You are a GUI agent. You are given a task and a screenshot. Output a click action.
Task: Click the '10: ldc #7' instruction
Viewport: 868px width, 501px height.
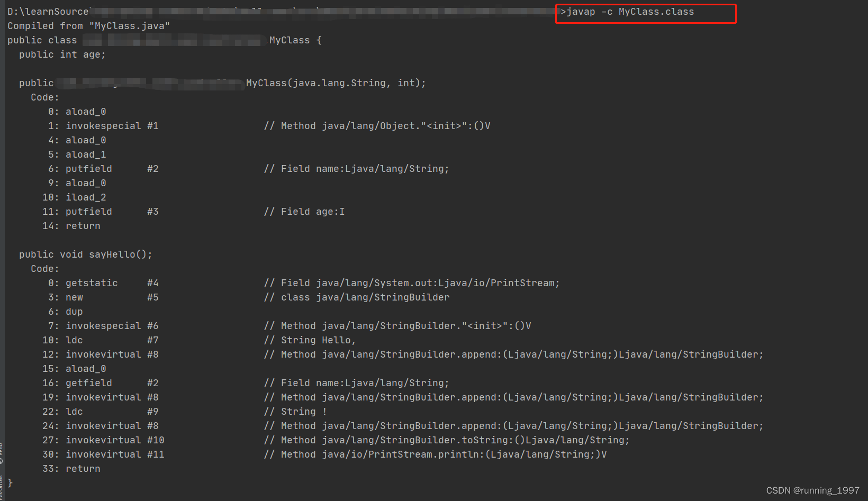point(101,340)
